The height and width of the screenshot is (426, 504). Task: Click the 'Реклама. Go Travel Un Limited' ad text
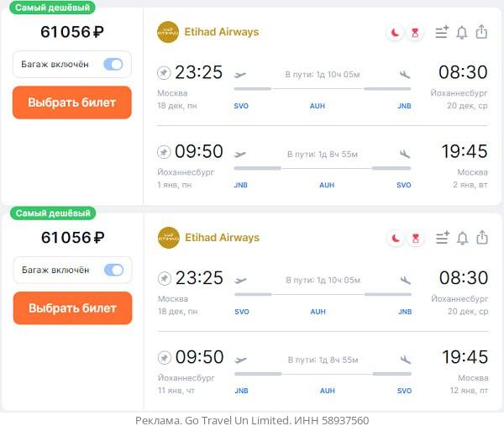click(252, 419)
